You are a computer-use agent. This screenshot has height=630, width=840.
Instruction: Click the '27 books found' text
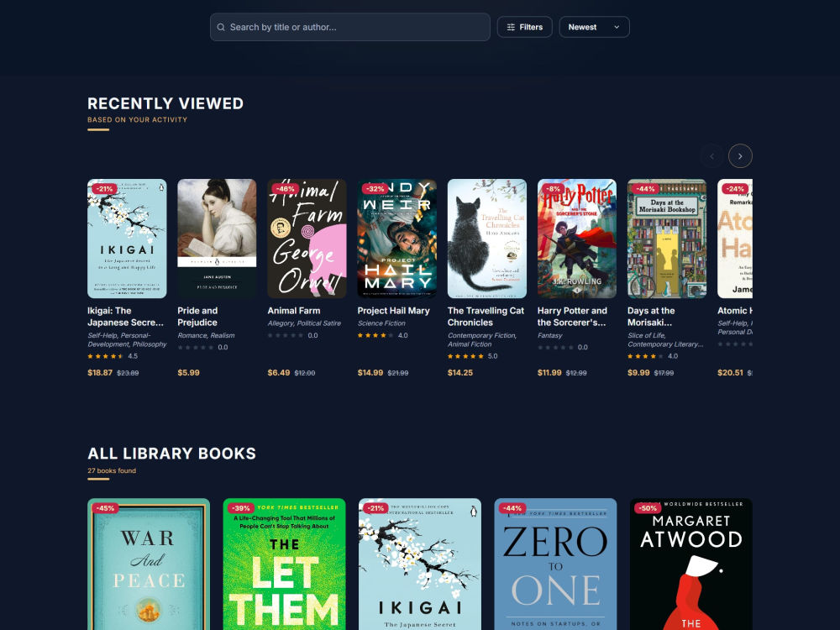112,471
